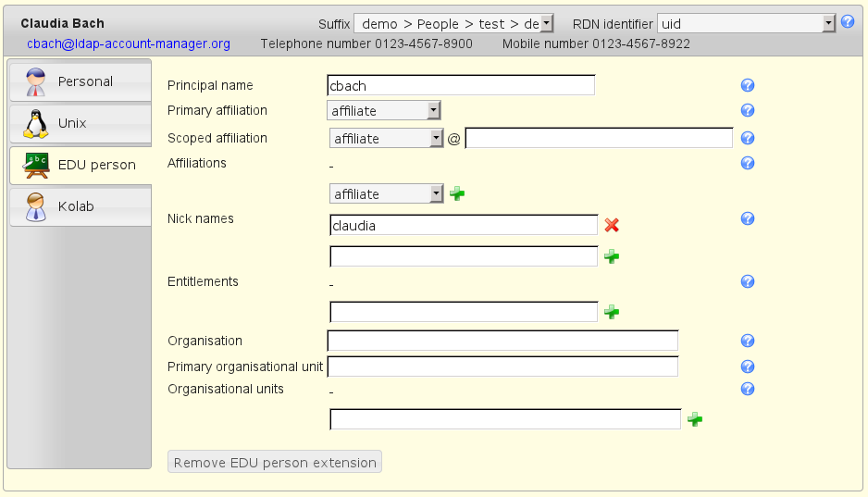This screenshot has height=497, width=868.
Task: Open the Scoped affiliation type dropdown
Action: pos(387,139)
